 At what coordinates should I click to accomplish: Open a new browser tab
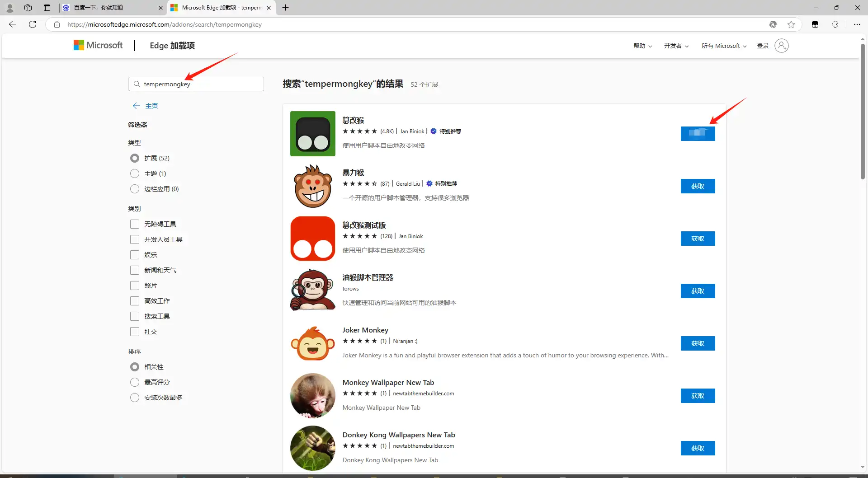(285, 8)
